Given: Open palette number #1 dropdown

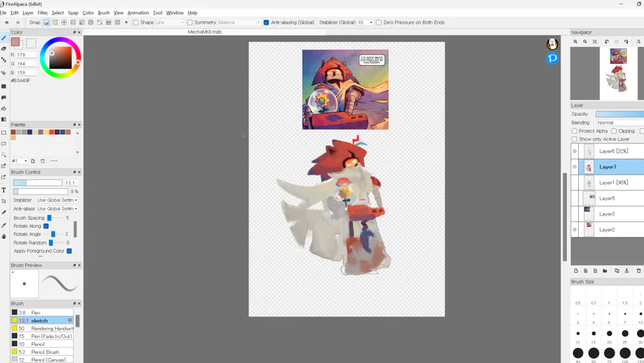Looking at the screenshot, I should pos(19,161).
